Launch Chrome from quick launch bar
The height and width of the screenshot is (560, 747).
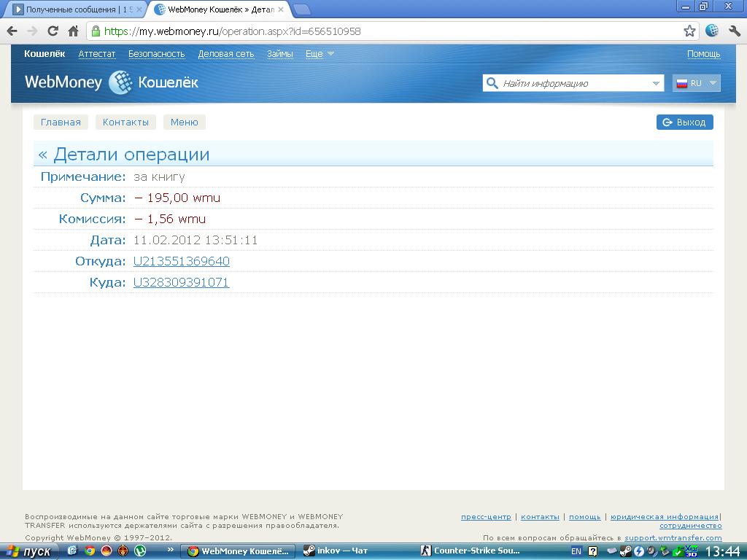[90, 551]
